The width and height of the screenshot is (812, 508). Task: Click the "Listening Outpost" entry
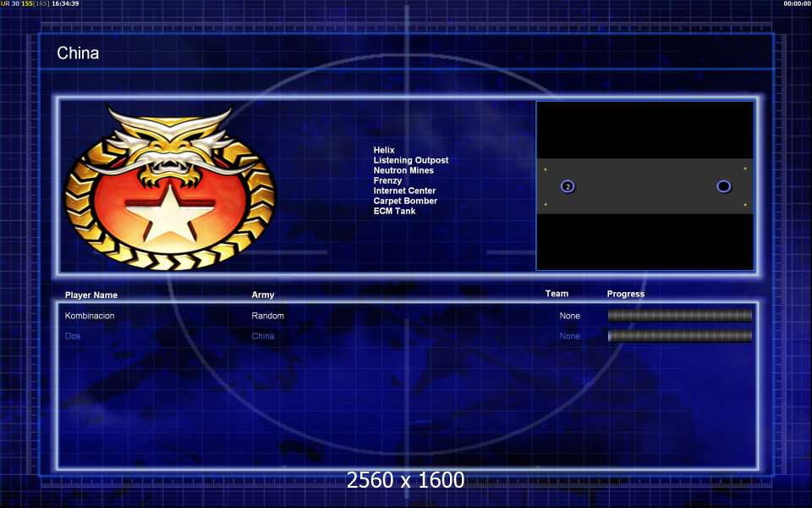tap(411, 160)
